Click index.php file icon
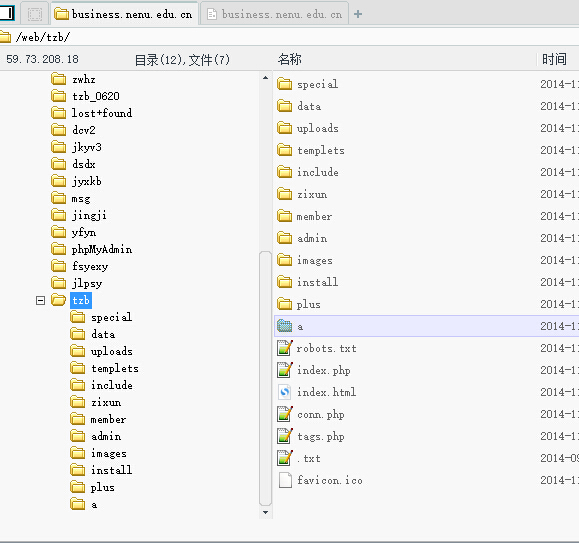The height and width of the screenshot is (543, 579). [x=285, y=370]
